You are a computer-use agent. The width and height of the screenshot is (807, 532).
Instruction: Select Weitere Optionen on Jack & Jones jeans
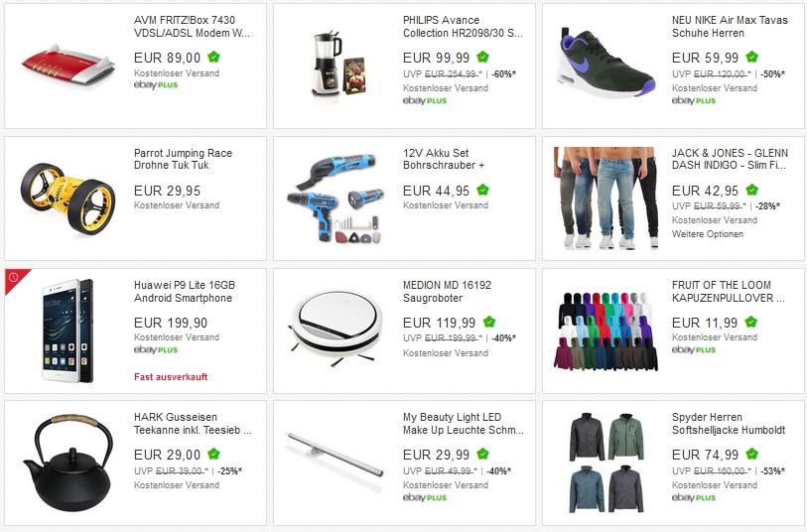click(x=708, y=234)
